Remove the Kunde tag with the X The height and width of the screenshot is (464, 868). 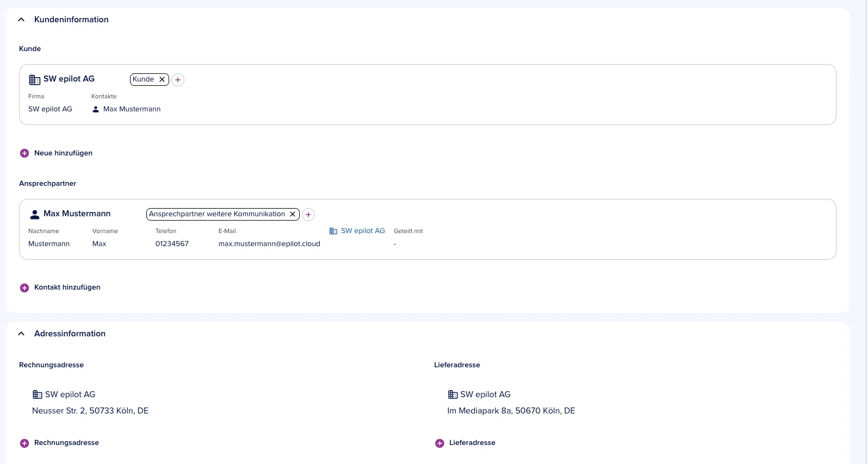(162, 79)
